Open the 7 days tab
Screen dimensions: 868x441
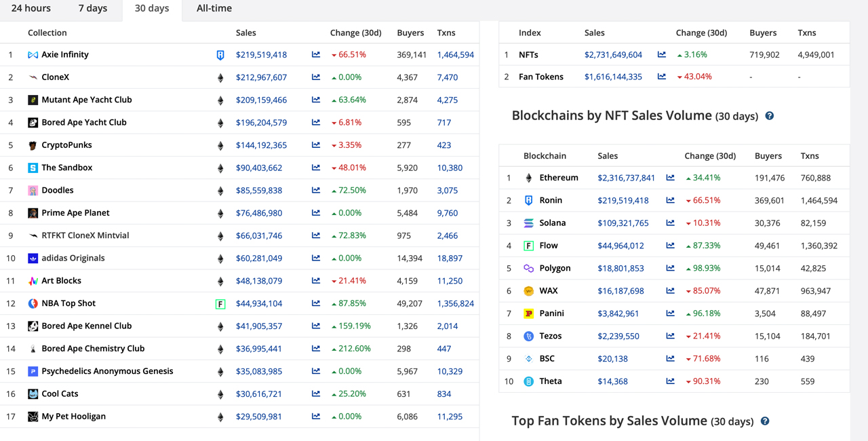[93, 8]
